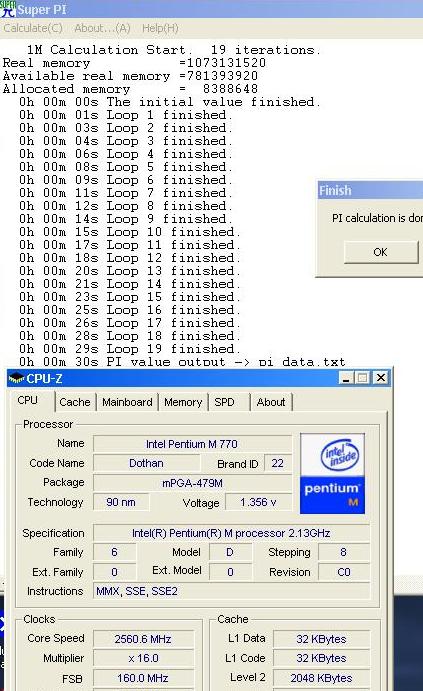Click the L1 Code value 32 KBytes
Viewport: 423px width, 691px height.
coord(321,658)
